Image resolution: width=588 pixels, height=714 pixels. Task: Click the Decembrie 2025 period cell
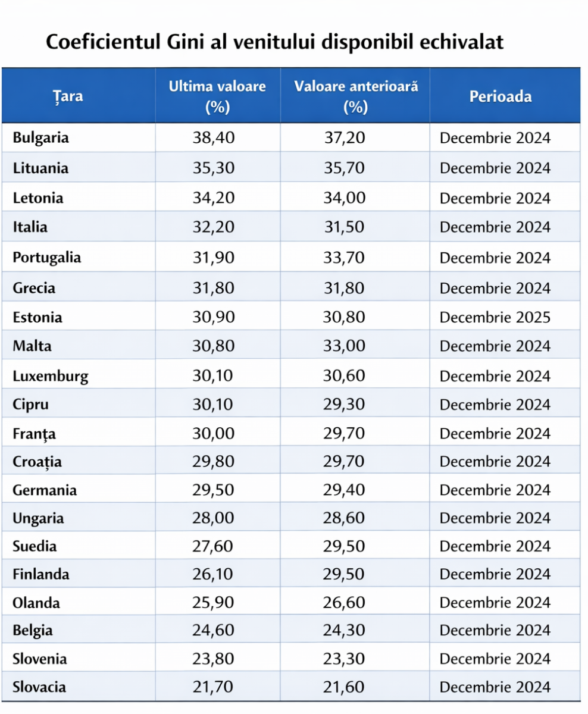(495, 317)
